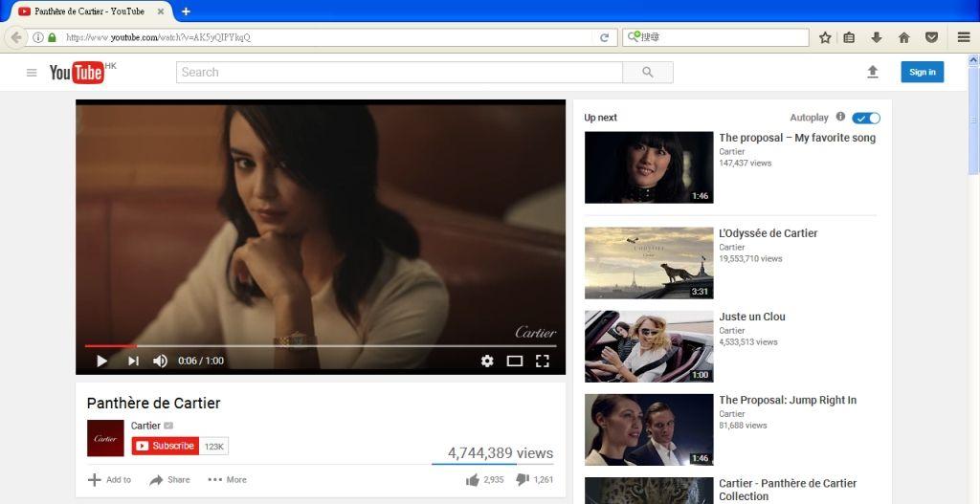This screenshot has width=980, height=504.
Task: Bookmark this page with star icon
Action: click(x=825, y=37)
